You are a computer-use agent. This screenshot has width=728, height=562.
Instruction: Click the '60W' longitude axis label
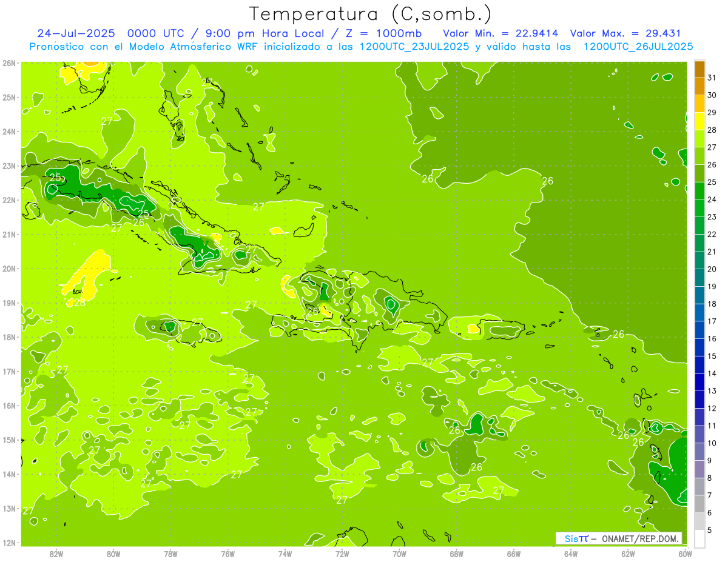(x=685, y=554)
